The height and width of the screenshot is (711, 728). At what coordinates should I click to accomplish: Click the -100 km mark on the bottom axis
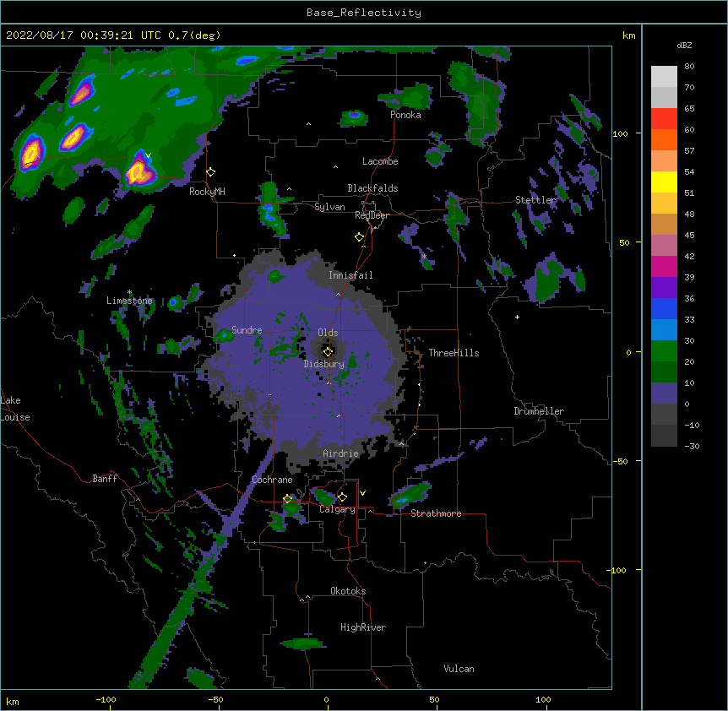point(106,699)
